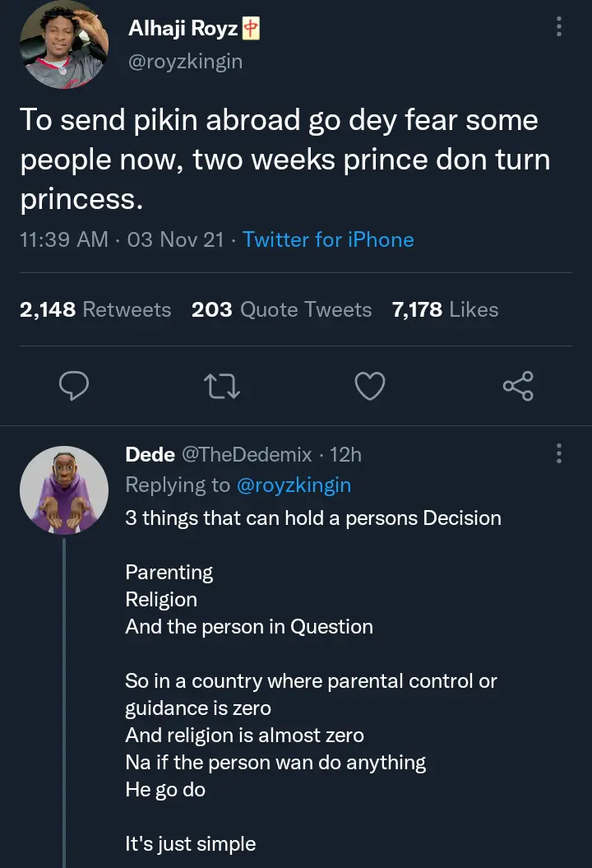
Task: Like the tweet with heart icon
Action: tap(370, 386)
